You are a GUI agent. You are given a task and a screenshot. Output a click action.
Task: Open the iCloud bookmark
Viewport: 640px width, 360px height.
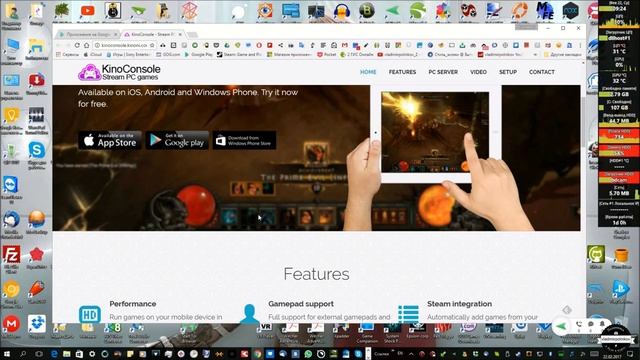93,54
